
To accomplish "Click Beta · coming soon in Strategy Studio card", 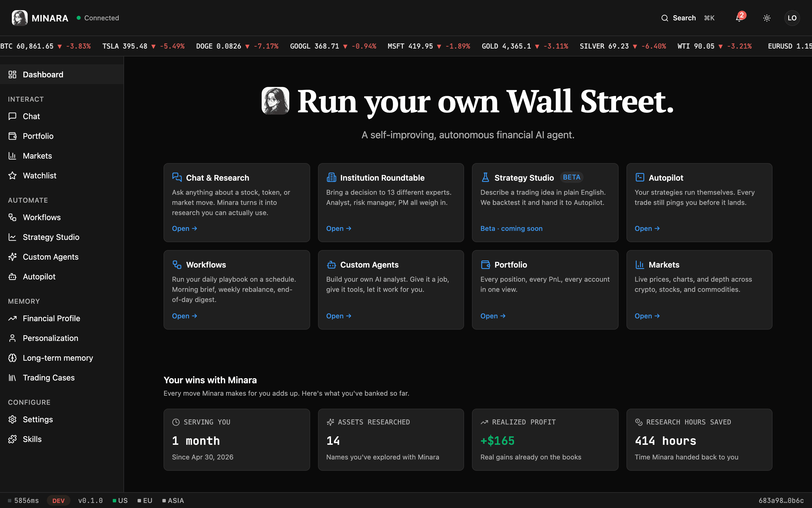I will click(x=511, y=229).
